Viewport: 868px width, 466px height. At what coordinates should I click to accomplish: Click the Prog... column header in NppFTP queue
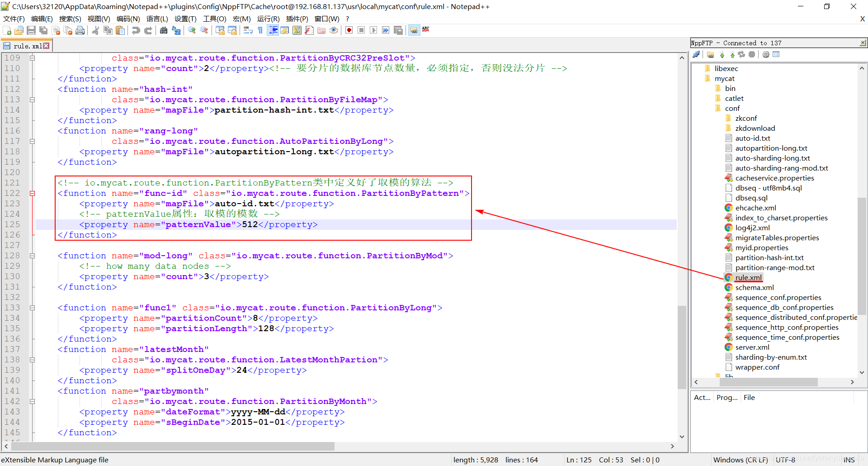(727, 397)
